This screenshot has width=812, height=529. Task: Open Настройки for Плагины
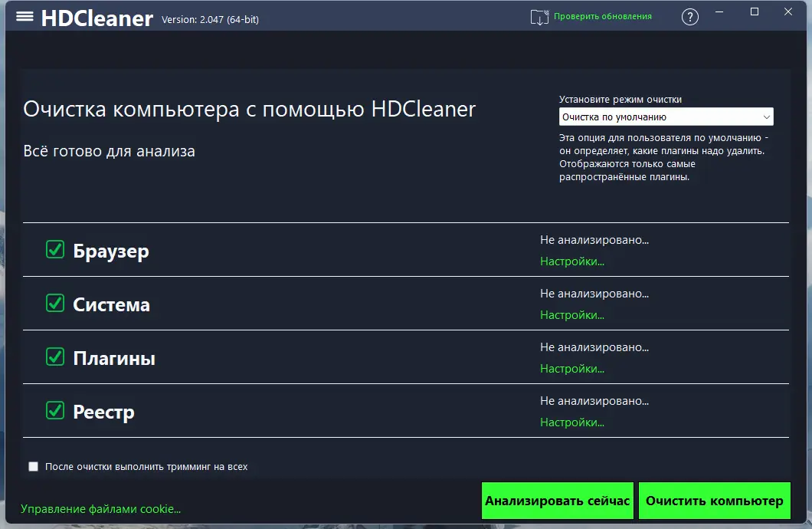(571, 369)
